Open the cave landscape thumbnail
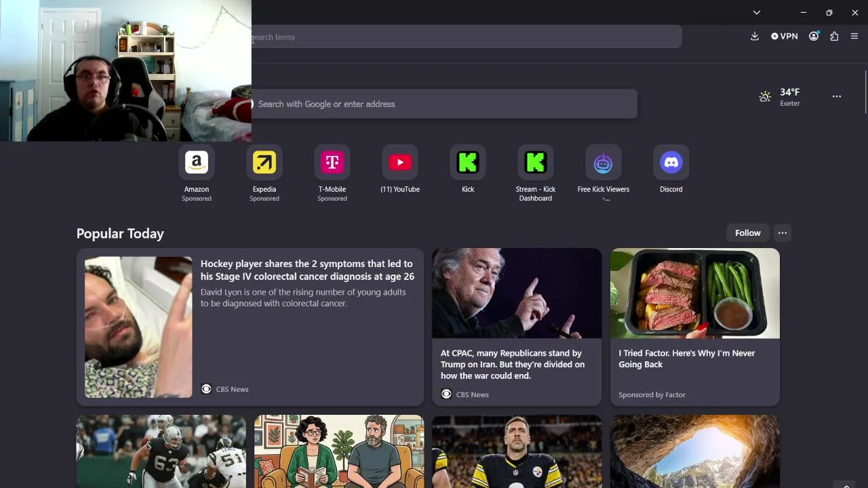868x488 pixels. pos(695,451)
